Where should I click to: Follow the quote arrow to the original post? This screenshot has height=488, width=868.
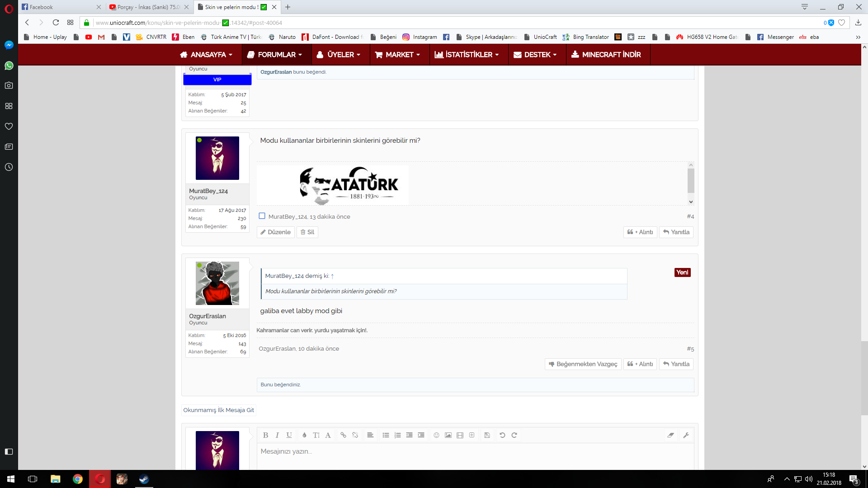[332, 276]
